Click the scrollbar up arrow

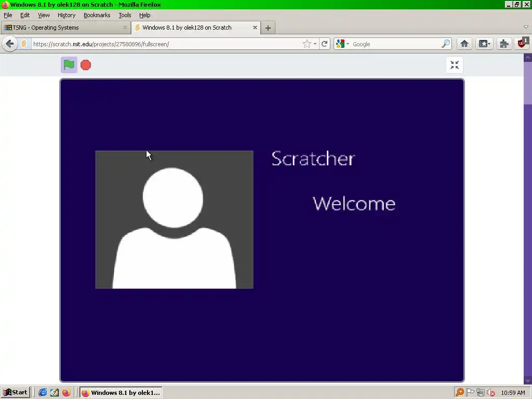[528, 58]
